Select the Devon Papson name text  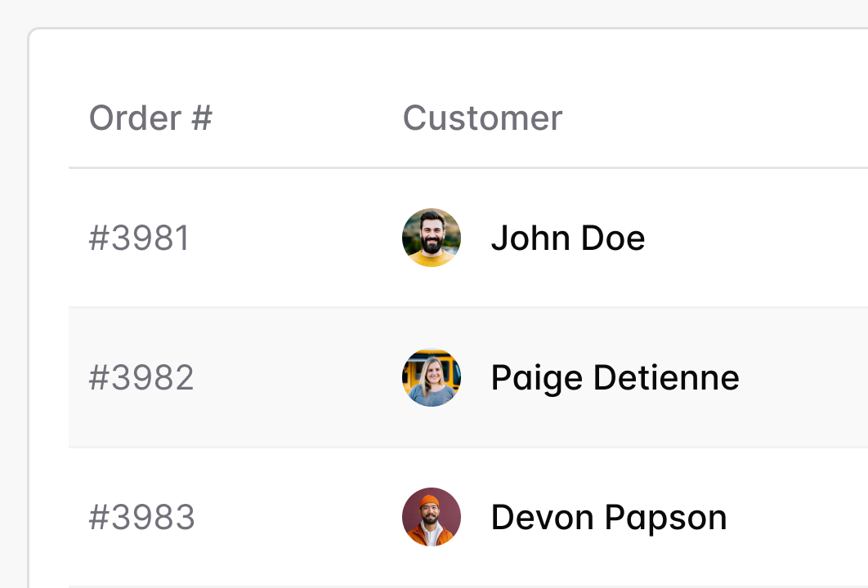[608, 518]
